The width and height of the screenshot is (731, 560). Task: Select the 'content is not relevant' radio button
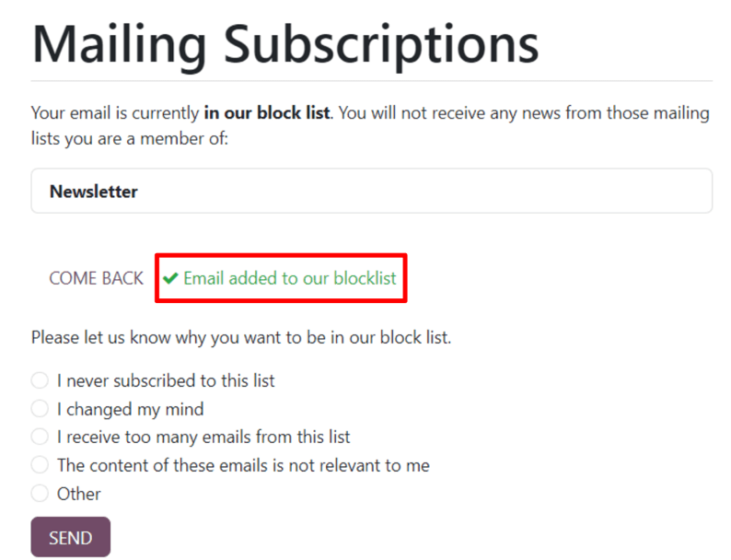pyautogui.click(x=40, y=465)
